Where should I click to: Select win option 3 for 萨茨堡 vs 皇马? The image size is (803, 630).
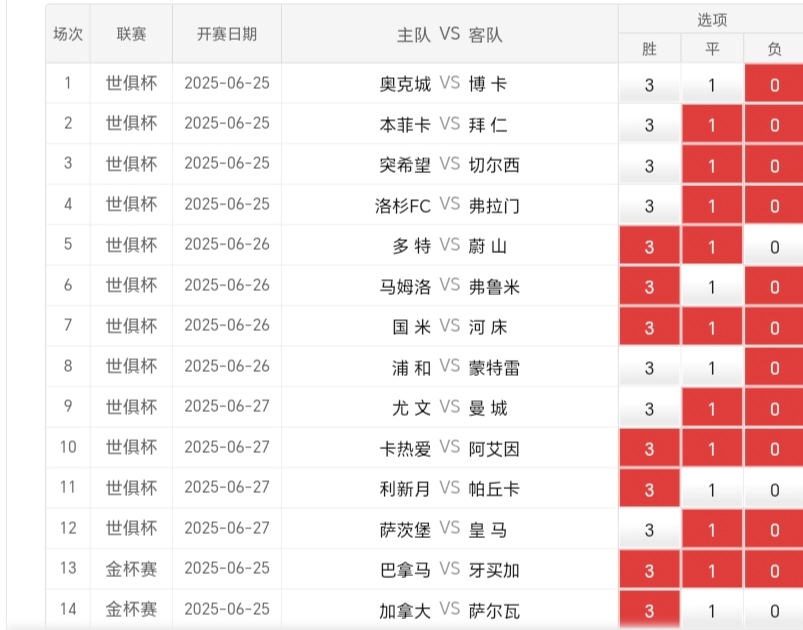[x=649, y=529]
